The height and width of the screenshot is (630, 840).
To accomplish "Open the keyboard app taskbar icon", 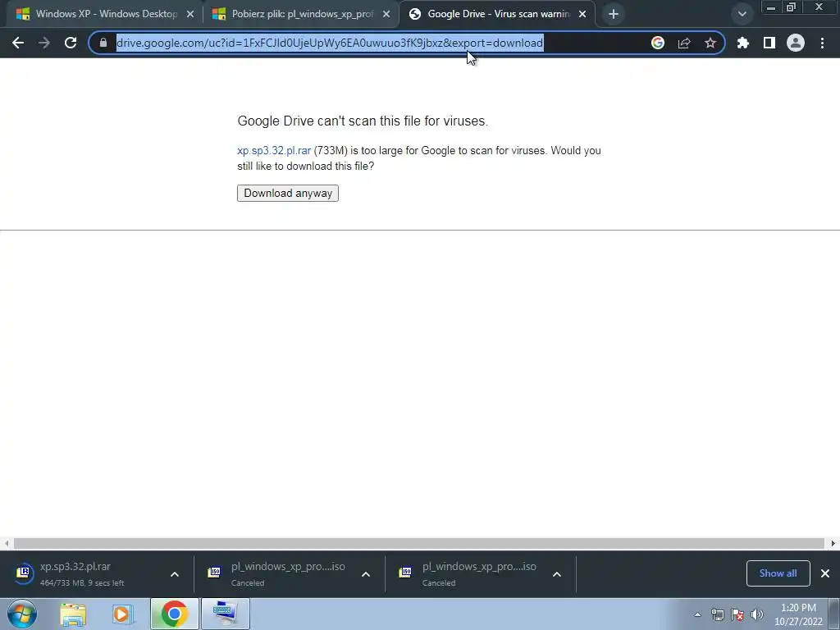I will coord(225,614).
